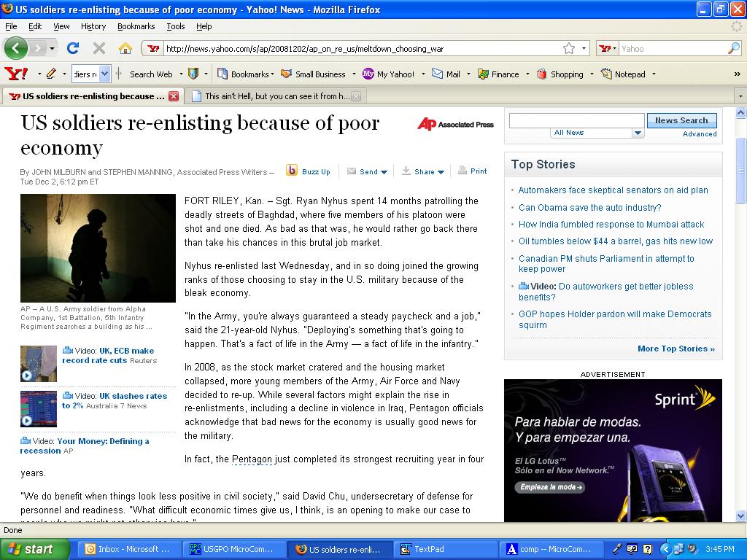Click the Yahoo! logo in the toolbar
This screenshot has height=560, width=747.
[x=16, y=74]
